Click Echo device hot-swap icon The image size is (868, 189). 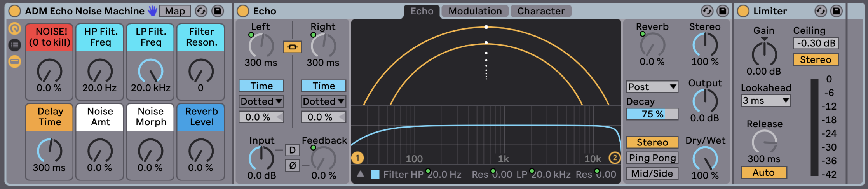(x=707, y=11)
